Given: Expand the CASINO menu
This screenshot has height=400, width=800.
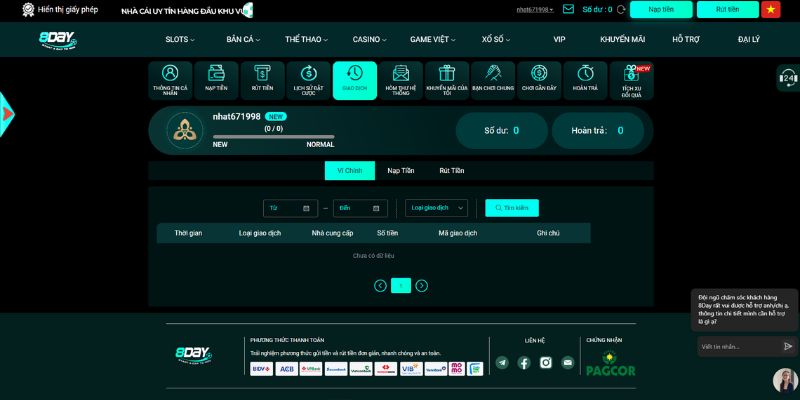Looking at the screenshot, I should click(x=369, y=39).
